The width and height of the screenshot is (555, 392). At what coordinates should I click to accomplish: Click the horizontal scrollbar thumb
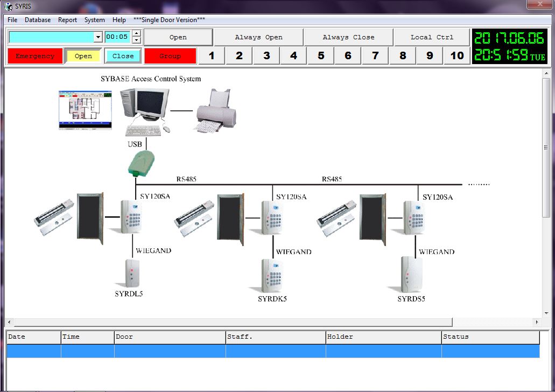pos(233,322)
